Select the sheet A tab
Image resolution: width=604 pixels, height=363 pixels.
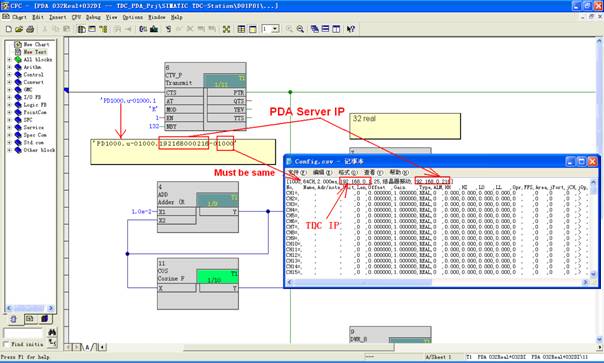coord(87,347)
